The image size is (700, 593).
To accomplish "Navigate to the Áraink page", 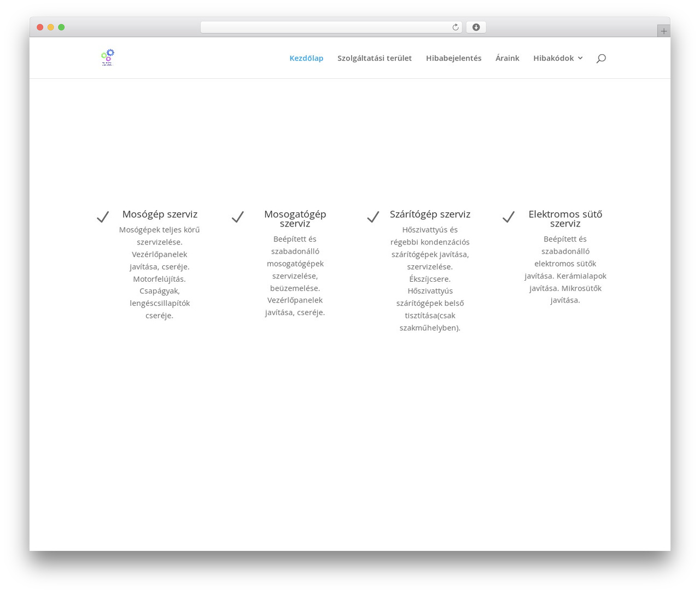I will (507, 58).
